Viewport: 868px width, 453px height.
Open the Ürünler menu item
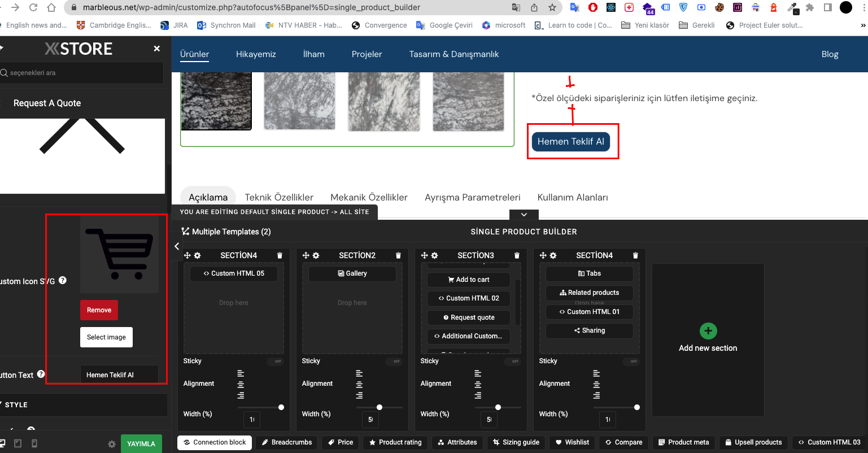coord(194,54)
